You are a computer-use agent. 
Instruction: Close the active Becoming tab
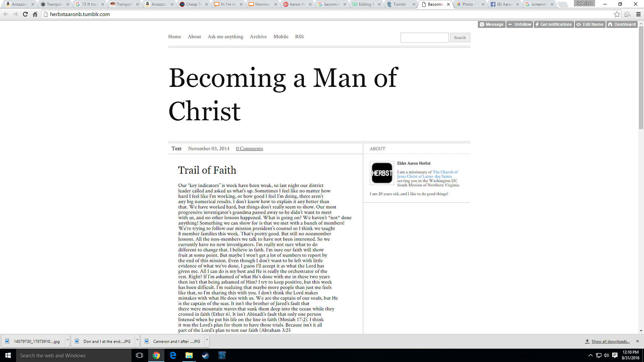448,4
